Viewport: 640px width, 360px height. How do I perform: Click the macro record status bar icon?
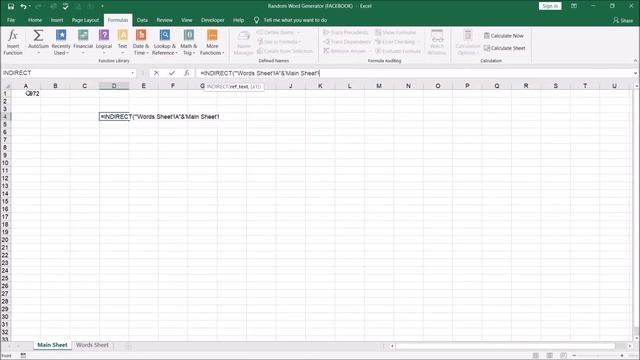click(x=23, y=356)
